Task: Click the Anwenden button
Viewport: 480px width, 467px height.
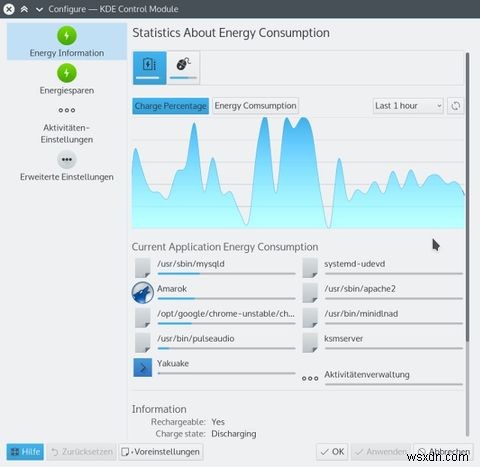Action: tap(381, 452)
